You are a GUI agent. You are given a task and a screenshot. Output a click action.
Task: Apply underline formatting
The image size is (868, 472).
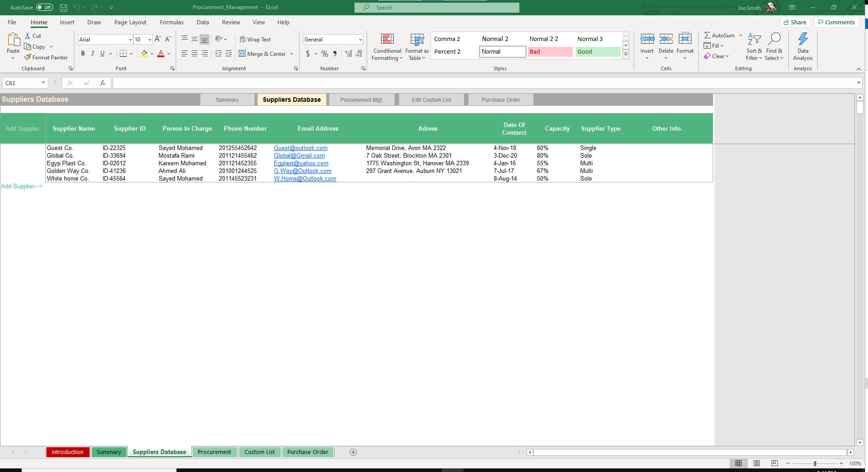(102, 54)
